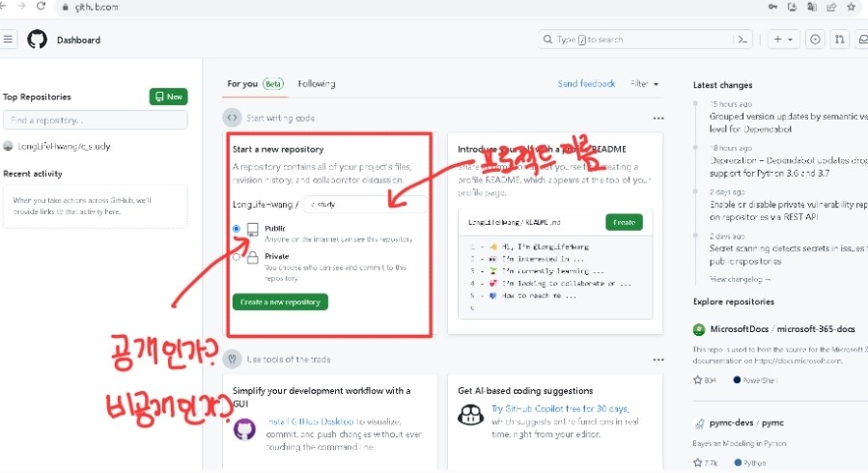Open Install GitHub Desktop link

click(x=310, y=422)
